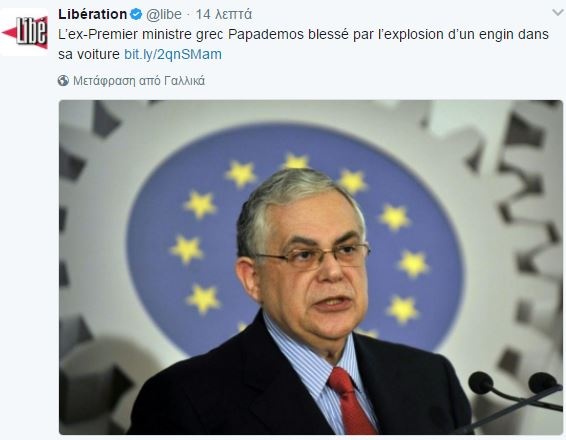Open the Libé logo profile avatar
566x440 pixels.
24,32
